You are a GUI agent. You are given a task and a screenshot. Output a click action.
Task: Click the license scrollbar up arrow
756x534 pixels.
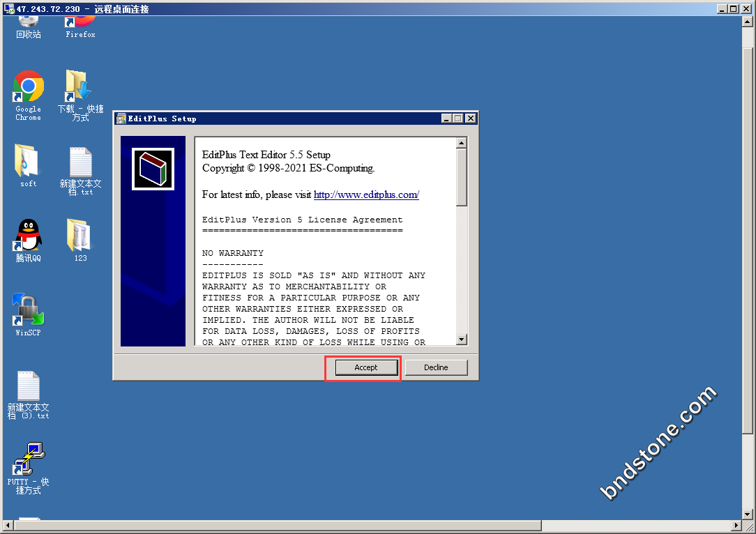click(x=461, y=143)
